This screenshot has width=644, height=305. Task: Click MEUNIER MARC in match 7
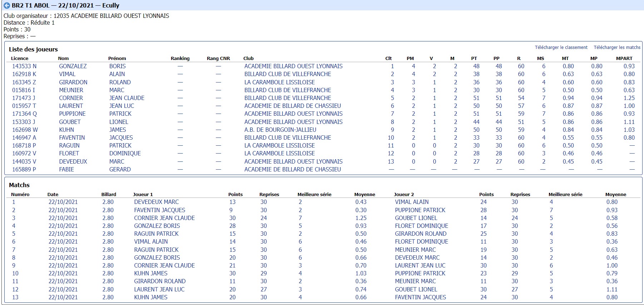coord(415,250)
